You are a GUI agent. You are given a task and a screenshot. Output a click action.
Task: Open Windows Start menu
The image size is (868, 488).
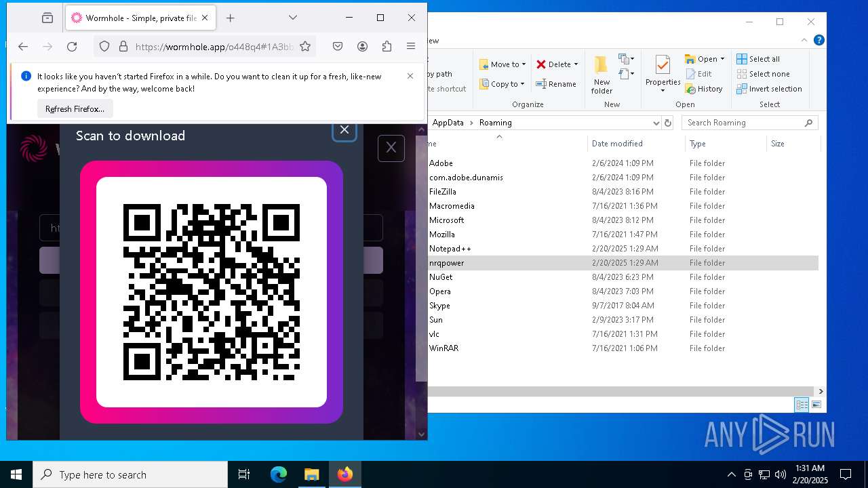pos(16,474)
